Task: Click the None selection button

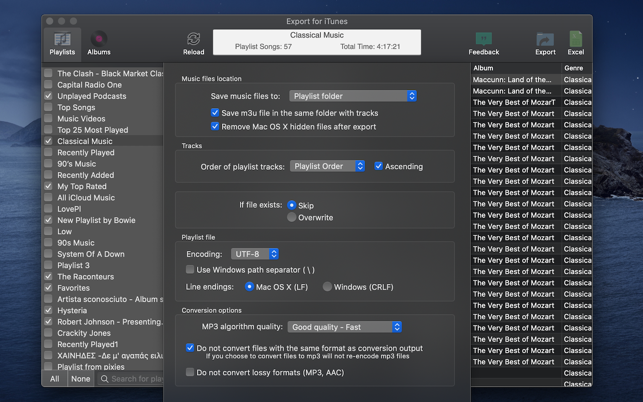Action: coord(80,379)
